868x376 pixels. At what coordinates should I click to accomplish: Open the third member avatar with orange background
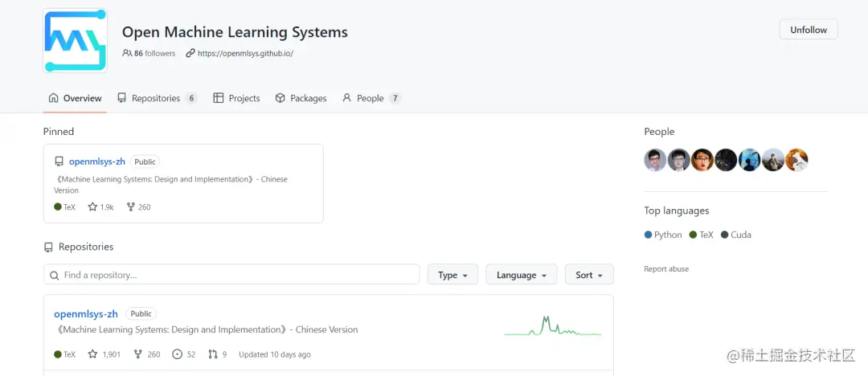point(702,160)
